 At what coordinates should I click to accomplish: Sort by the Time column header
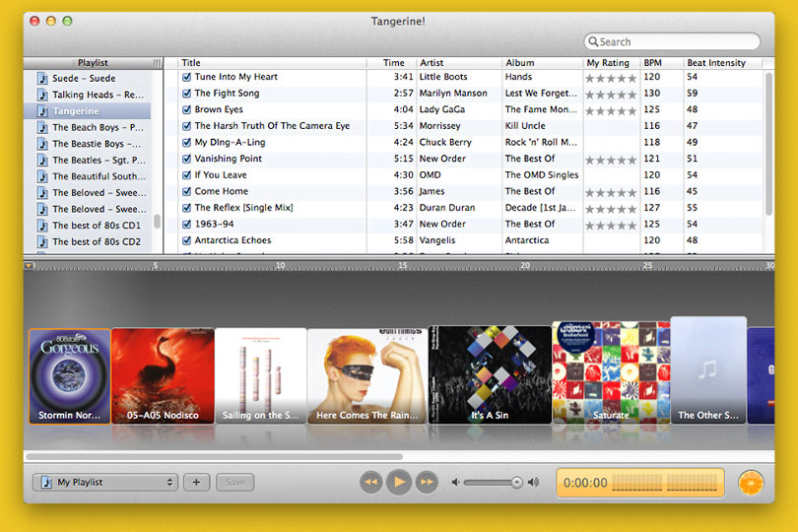[392, 63]
